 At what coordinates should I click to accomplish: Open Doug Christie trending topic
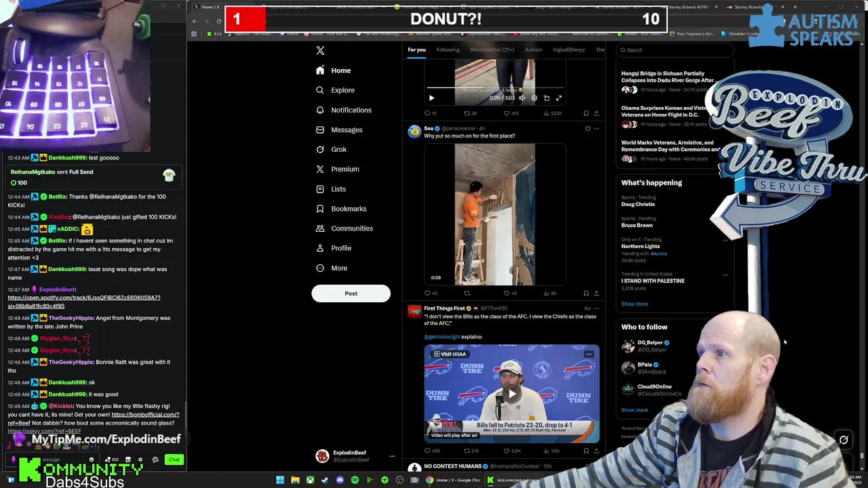coord(637,204)
